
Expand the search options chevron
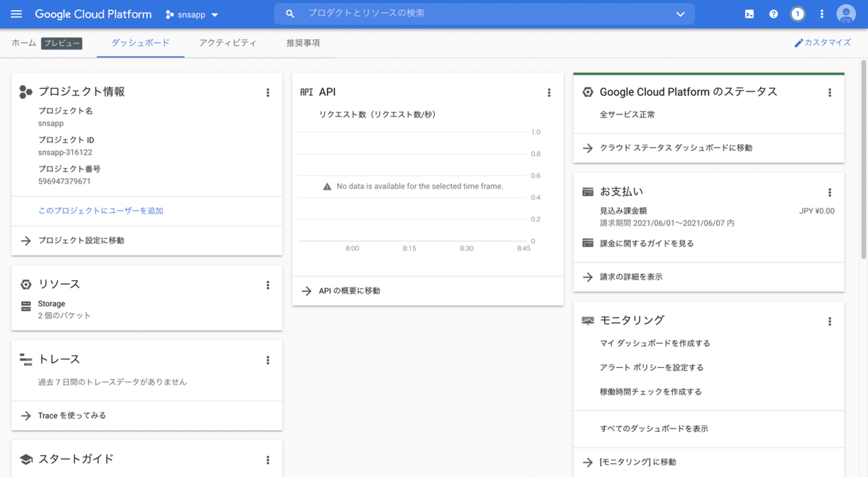pyautogui.click(x=680, y=14)
